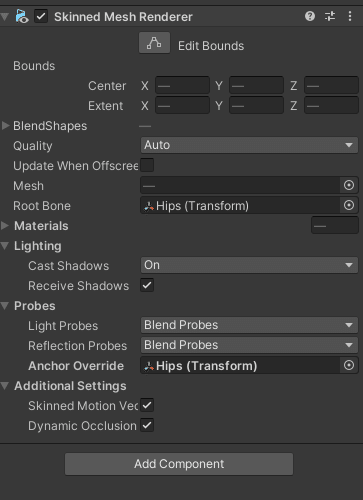Open the Root Bone object picker circle
The height and width of the screenshot is (500, 363).
[x=349, y=205]
